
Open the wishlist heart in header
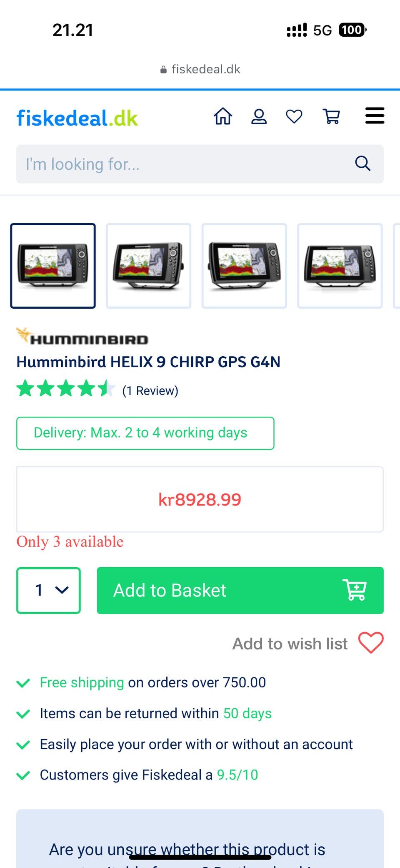294,116
